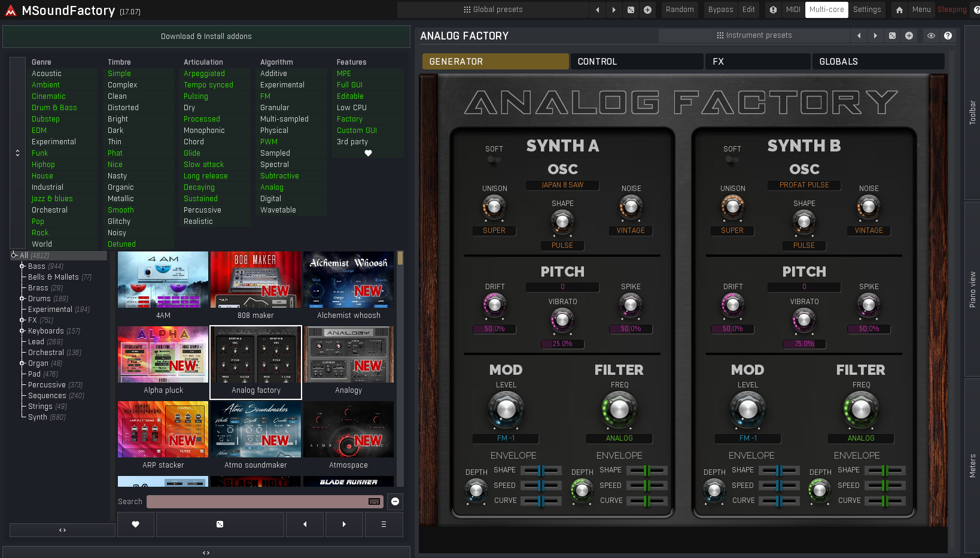Click the Random button
Viewport: 980px width, 558px height.
680,10
